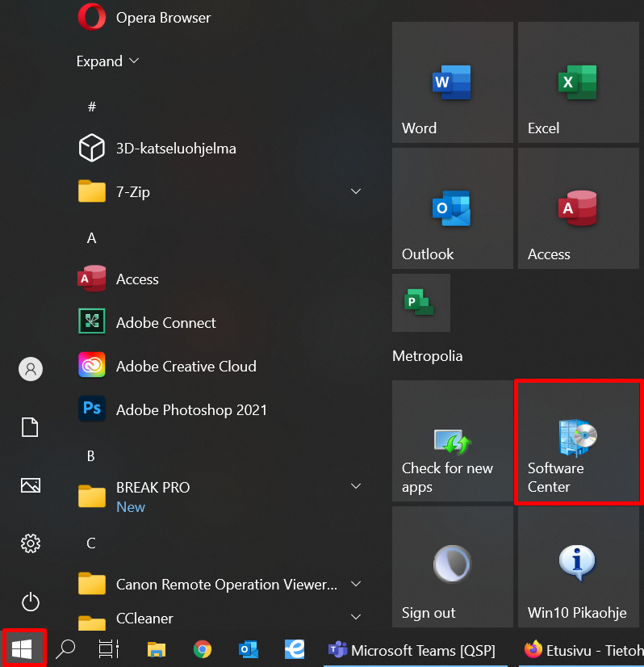Expand the BREAK PRO folder
644x667 pixels.
(219, 497)
